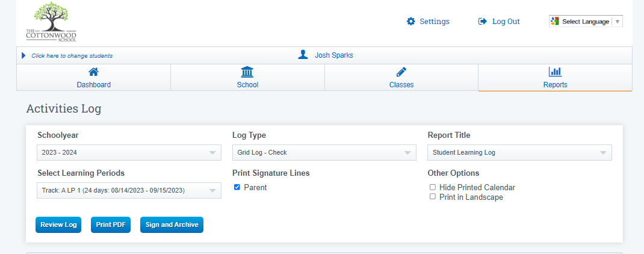Click the Settings gear icon

[x=411, y=22]
